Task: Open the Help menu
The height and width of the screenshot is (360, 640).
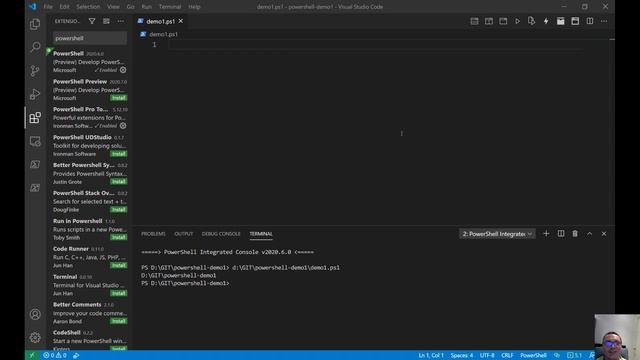Action: pos(194,7)
